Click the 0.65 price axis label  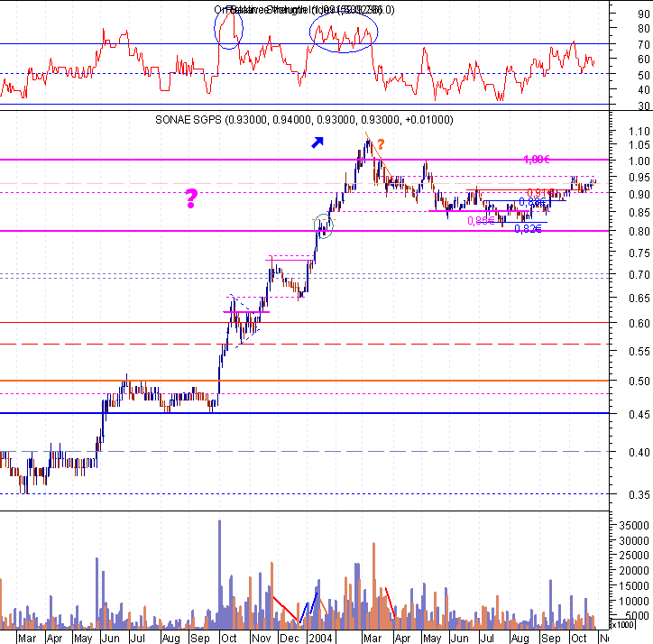[x=639, y=299]
